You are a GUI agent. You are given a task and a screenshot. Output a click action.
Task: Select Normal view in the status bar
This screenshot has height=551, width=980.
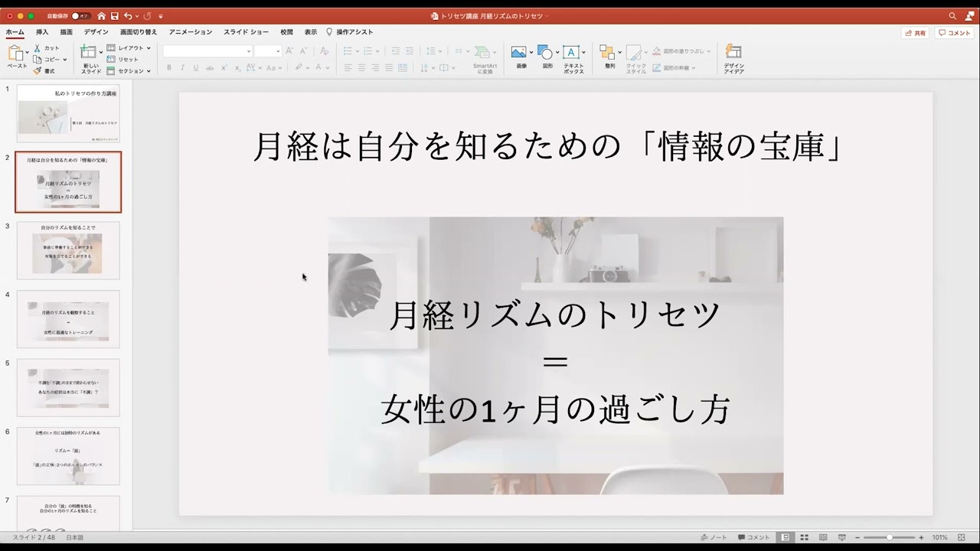(x=785, y=537)
